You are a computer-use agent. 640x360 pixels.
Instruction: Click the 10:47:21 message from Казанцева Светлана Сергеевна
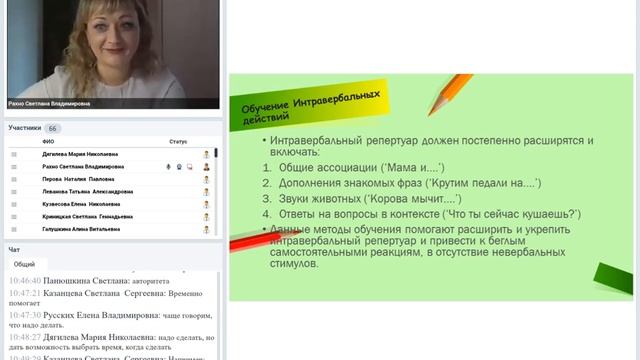click(106, 298)
